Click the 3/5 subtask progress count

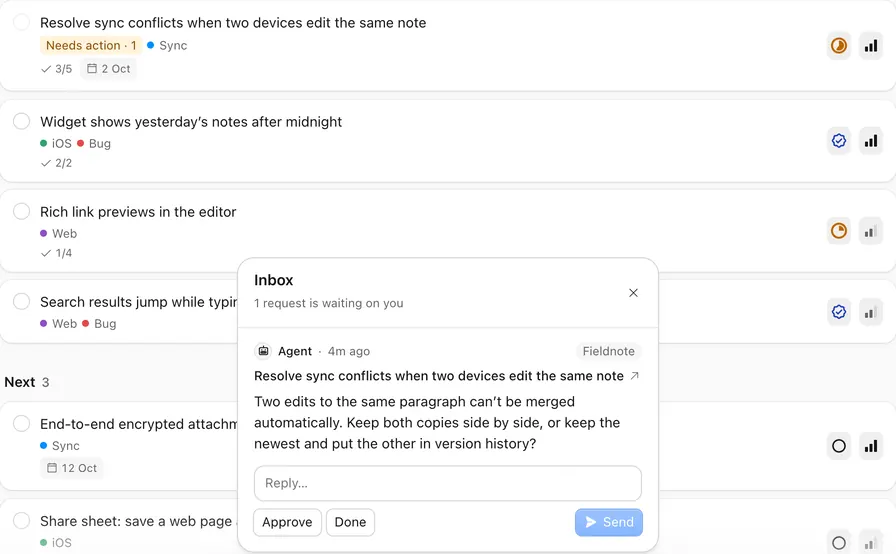[57, 69]
